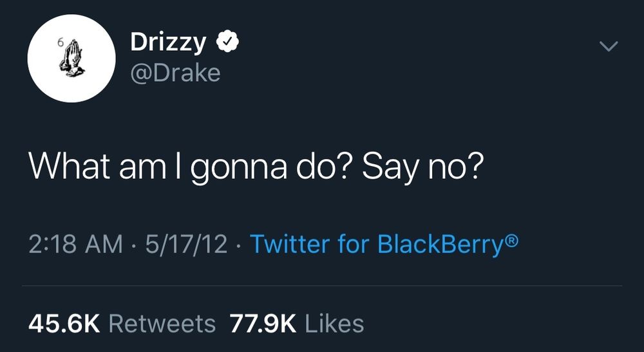The height and width of the screenshot is (352, 644).
Task: Click the praying hands emblem in the avatar
Action: (x=71, y=59)
